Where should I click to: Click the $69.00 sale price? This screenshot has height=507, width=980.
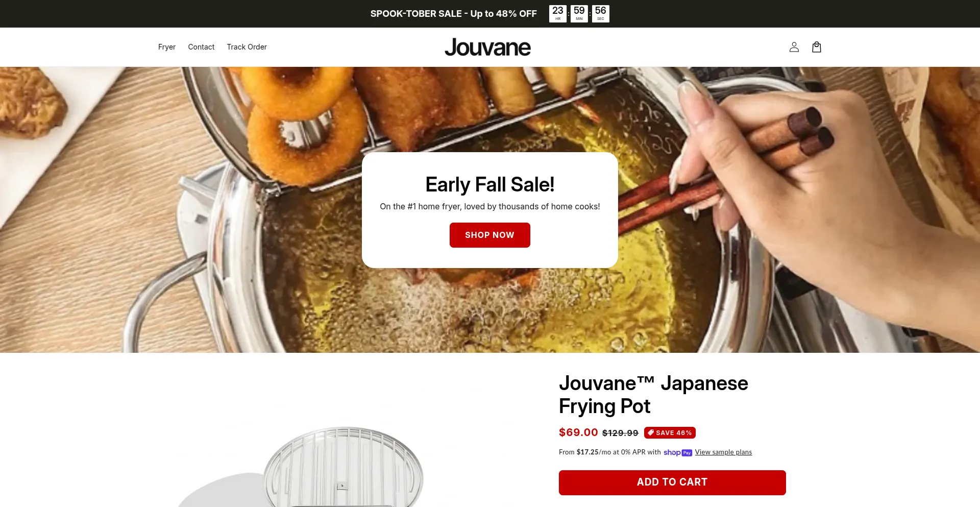578,432
